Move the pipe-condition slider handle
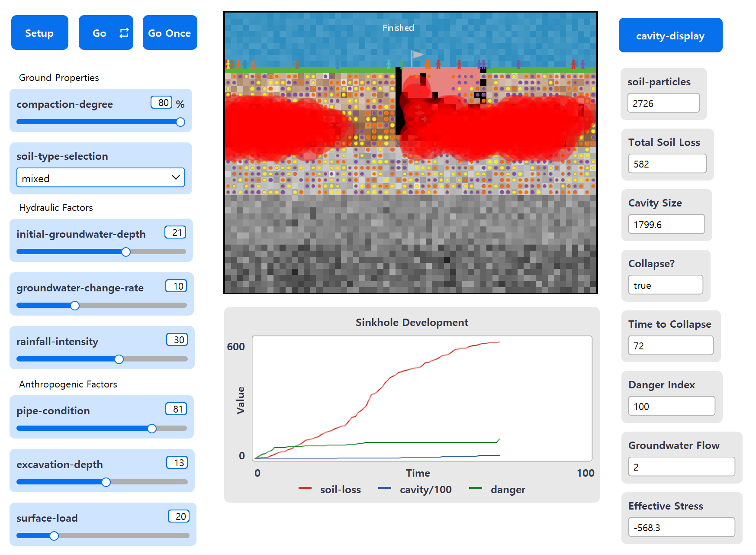756x555 pixels. point(152,428)
